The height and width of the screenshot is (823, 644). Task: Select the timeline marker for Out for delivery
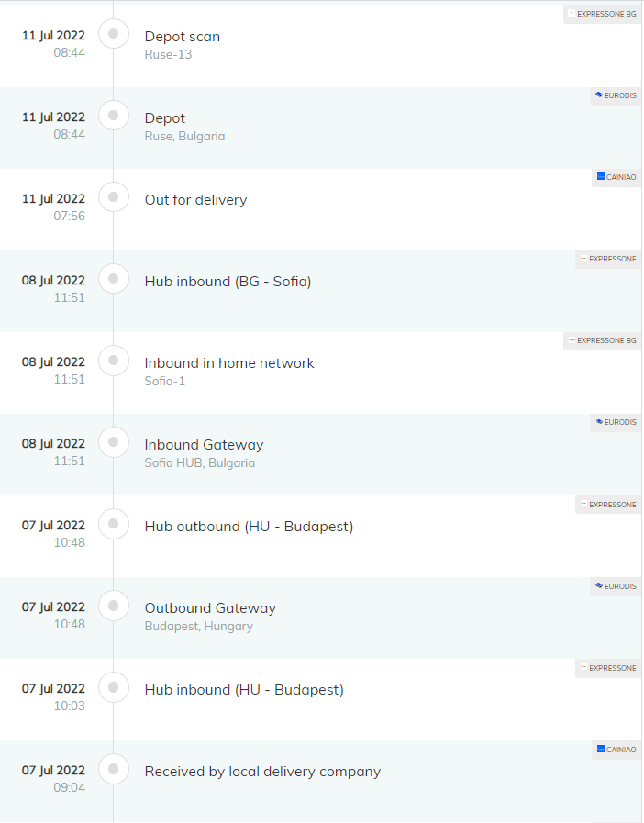[114, 197]
